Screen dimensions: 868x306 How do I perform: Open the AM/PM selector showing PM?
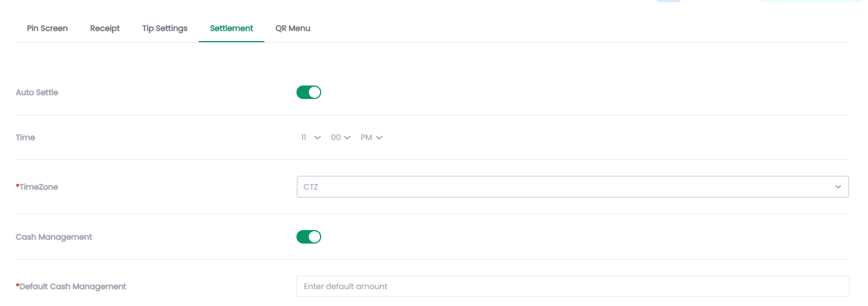tap(372, 137)
